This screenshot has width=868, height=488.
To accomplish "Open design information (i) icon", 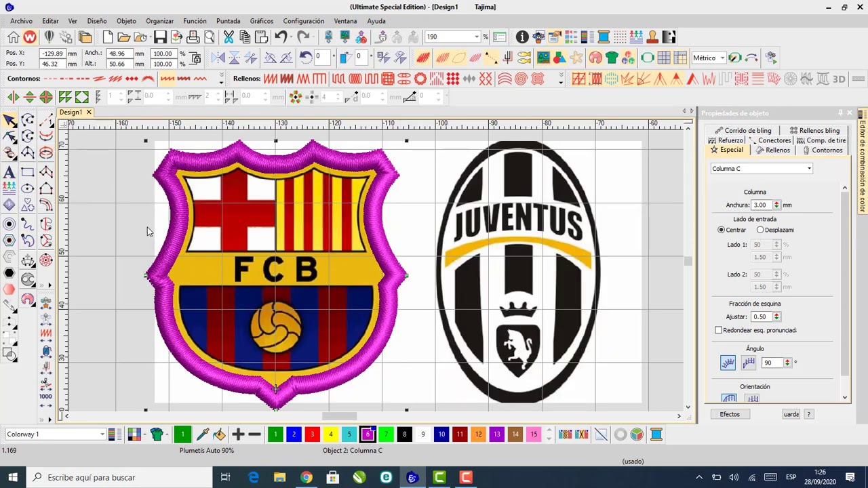I will coord(522,37).
